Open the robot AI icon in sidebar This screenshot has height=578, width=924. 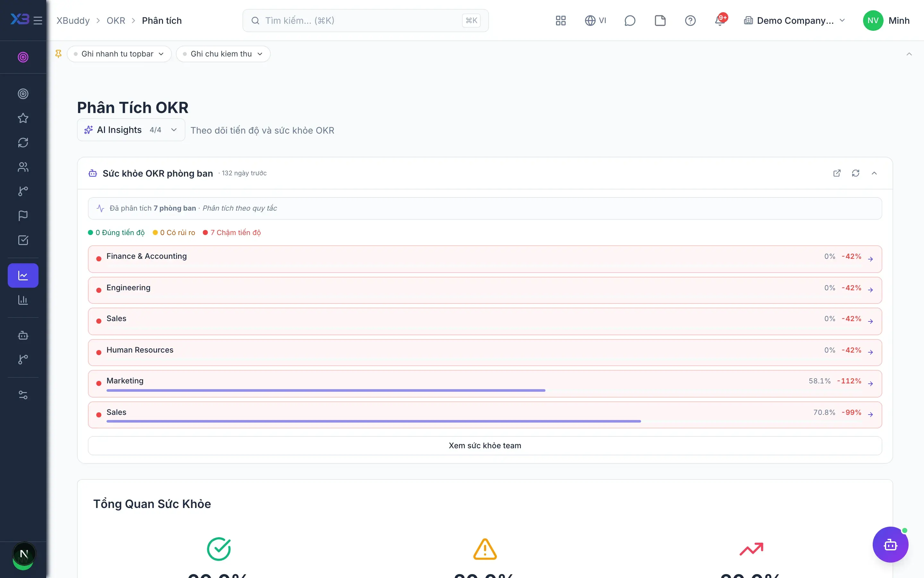(23, 335)
